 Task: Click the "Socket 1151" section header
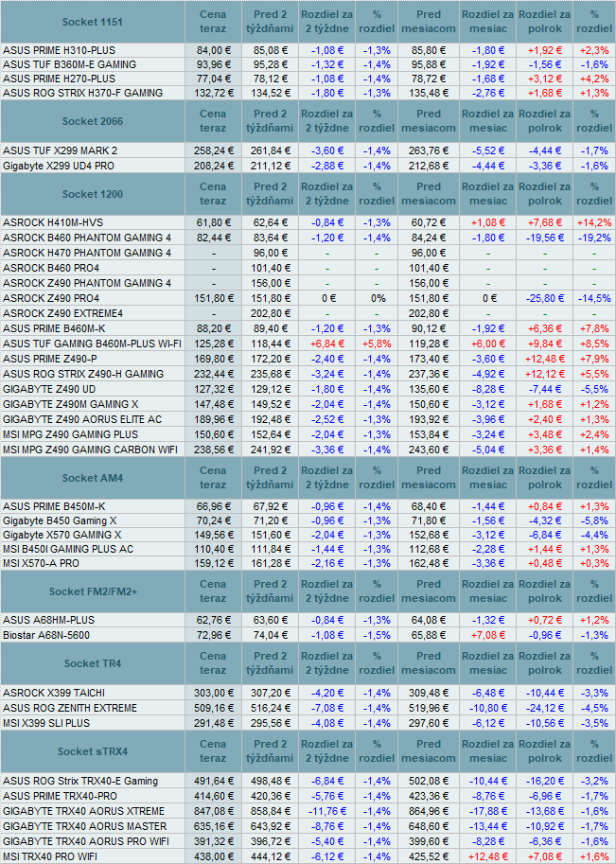[x=92, y=22]
